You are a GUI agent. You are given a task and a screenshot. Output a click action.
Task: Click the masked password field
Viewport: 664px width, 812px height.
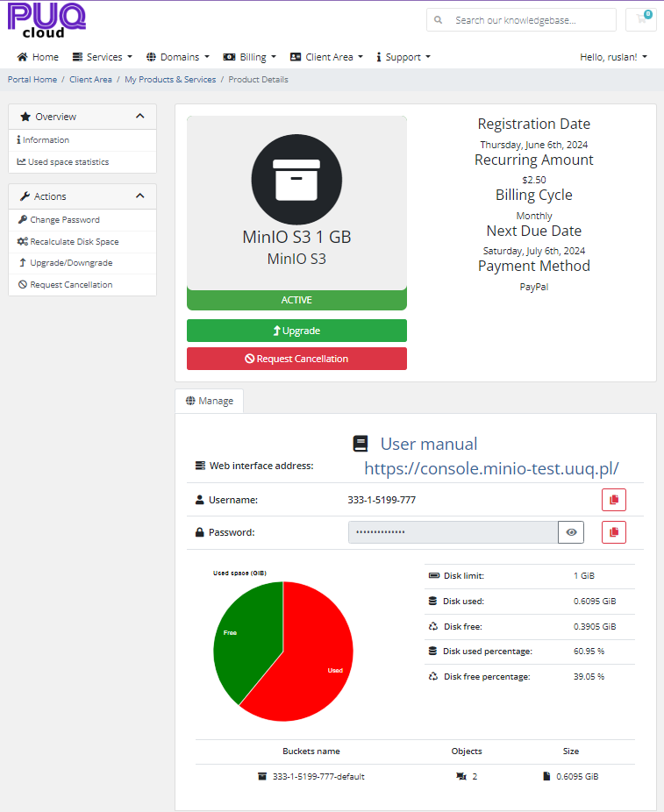click(x=453, y=532)
